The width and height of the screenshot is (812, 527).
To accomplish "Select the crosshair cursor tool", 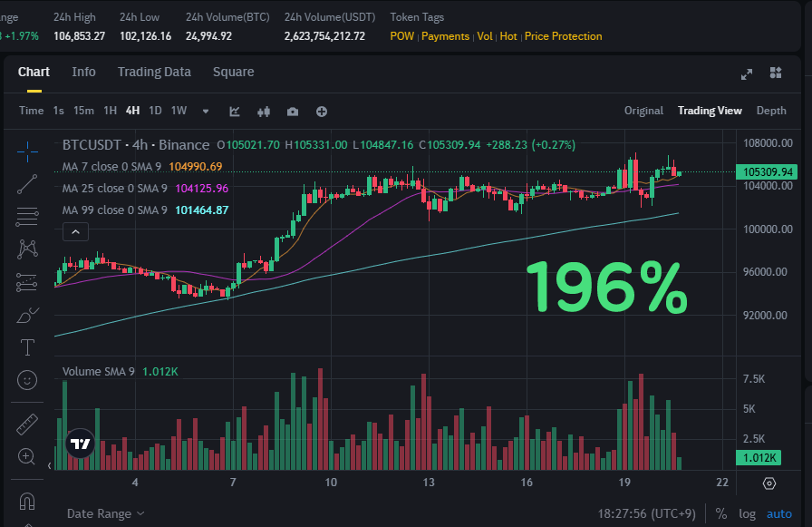I will point(27,151).
